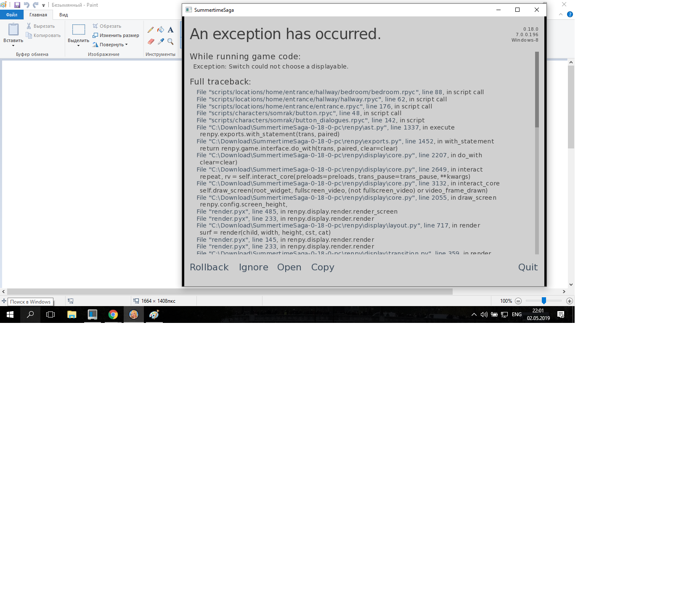Viewport: 700px width, 592px height.
Task: Click Copy to copy the traceback
Action: 322,267
